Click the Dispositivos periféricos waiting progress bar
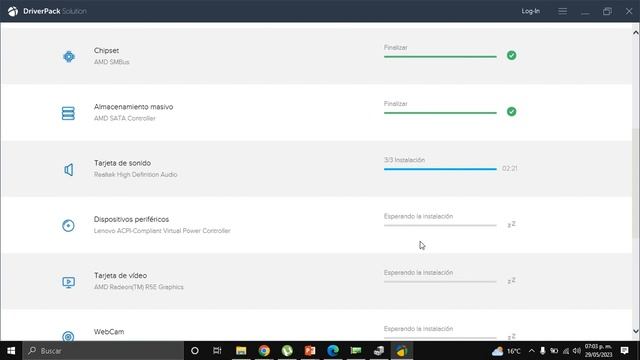This screenshot has width=640, height=360. pos(440,225)
